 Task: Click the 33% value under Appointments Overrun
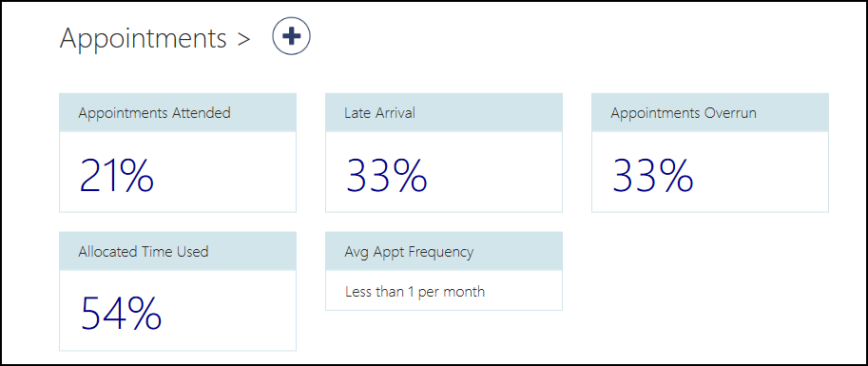pos(652,174)
